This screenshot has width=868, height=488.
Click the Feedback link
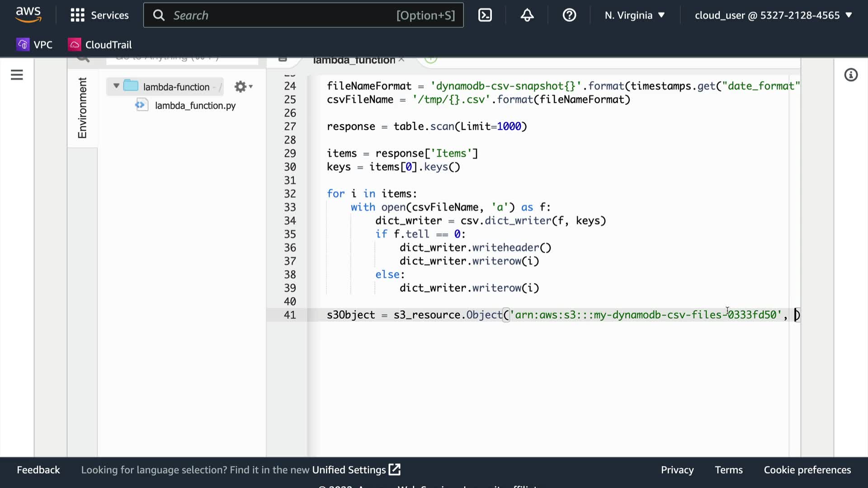point(38,470)
